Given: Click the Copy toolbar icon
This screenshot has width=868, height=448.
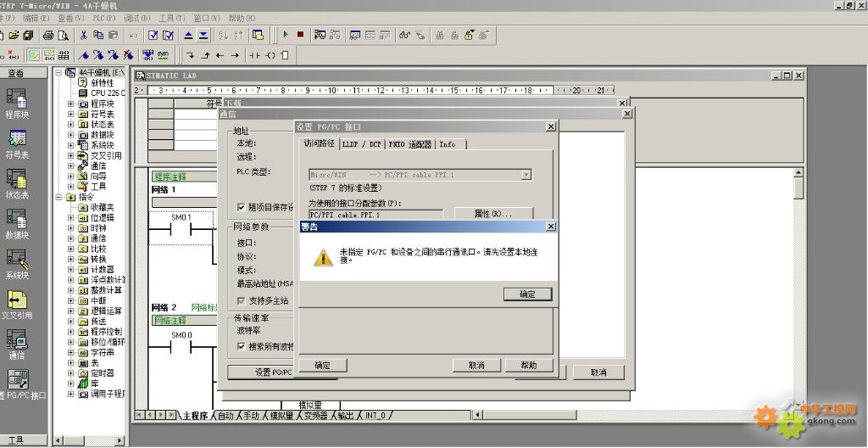Looking at the screenshot, I should (98, 36).
